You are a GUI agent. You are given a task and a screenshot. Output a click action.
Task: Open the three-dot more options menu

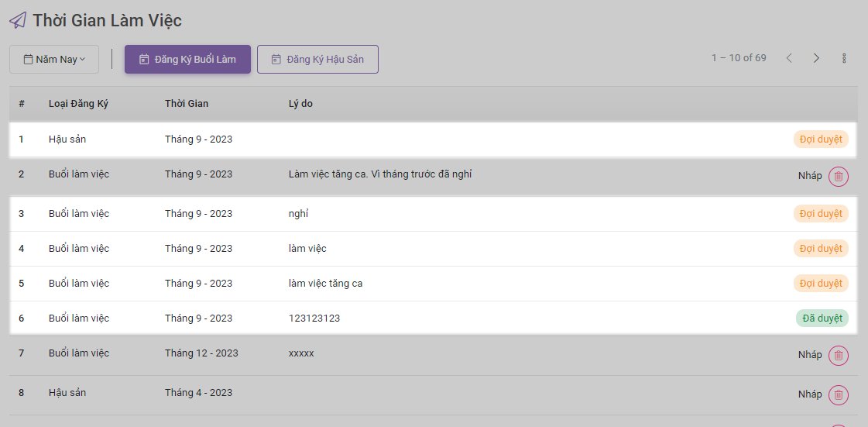click(x=843, y=59)
